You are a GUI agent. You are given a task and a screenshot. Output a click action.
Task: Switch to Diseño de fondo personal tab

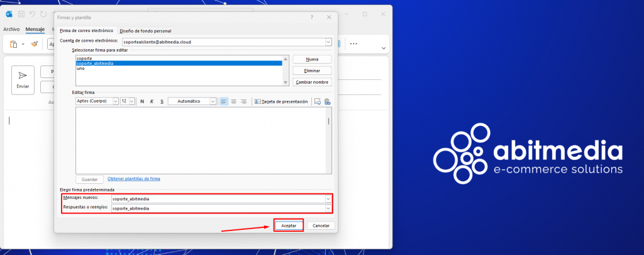tap(145, 31)
